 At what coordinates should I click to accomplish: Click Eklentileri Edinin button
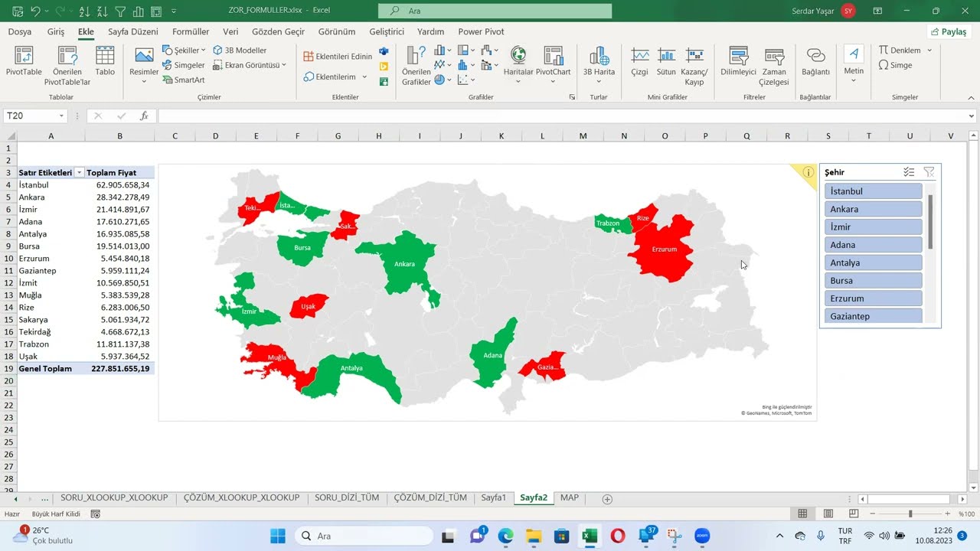338,57
